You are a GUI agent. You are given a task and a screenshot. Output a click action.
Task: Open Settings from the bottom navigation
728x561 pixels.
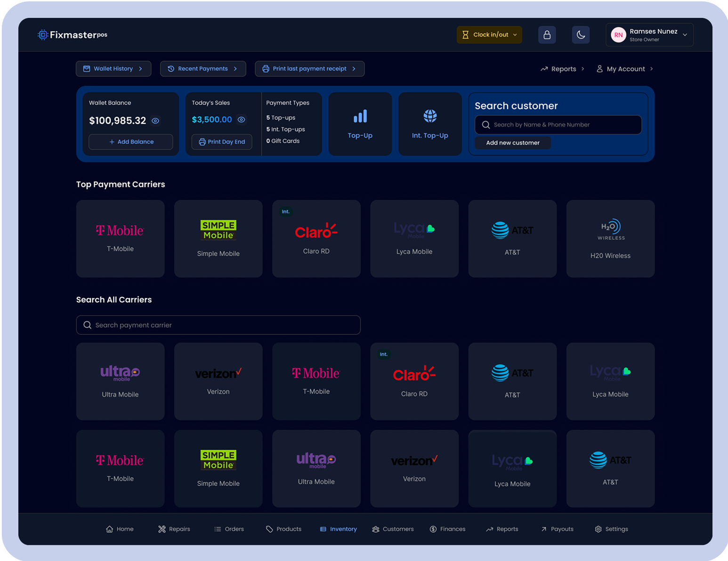611,529
